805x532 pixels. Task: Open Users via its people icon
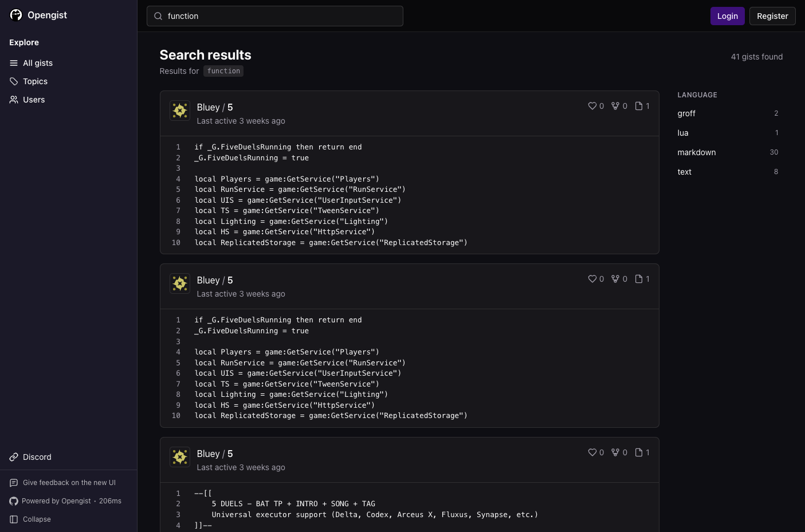pos(14,100)
